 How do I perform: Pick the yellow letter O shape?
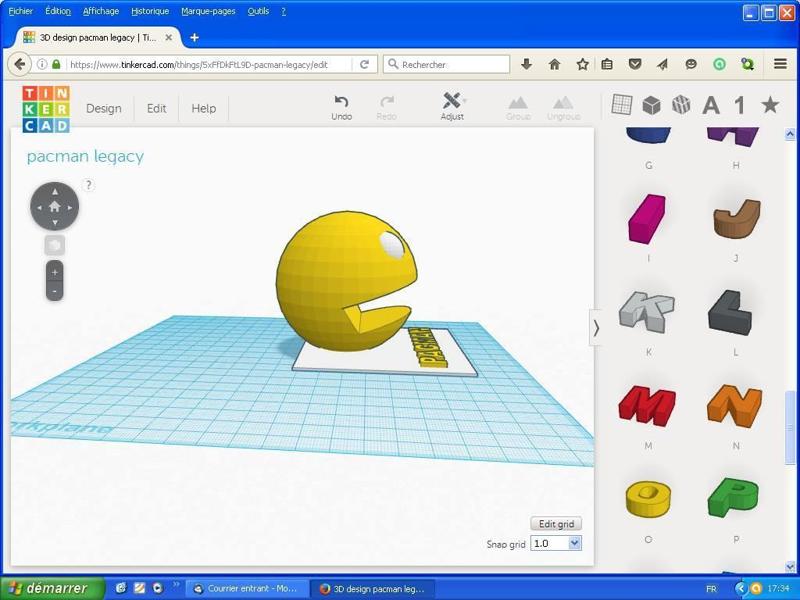[648, 499]
